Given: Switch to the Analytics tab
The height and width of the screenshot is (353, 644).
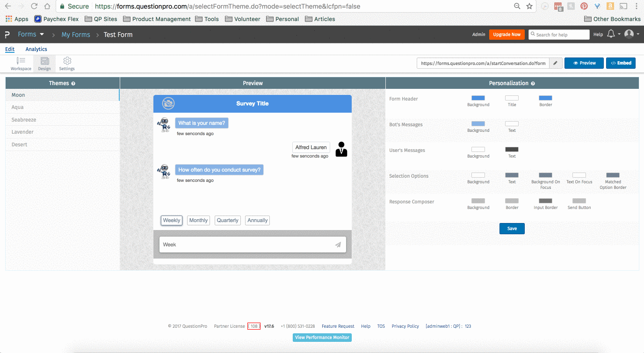Looking at the screenshot, I should click(36, 49).
